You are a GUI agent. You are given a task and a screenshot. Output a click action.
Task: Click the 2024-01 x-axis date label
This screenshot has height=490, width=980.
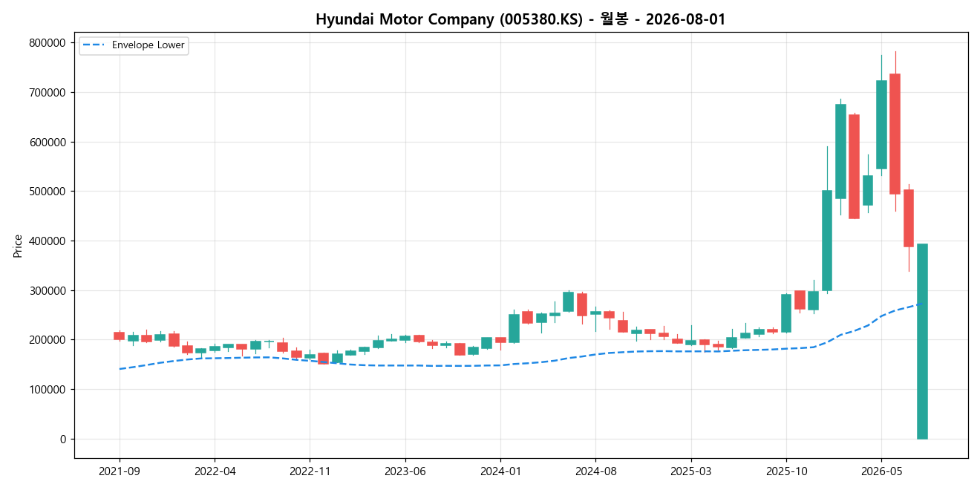coord(500,471)
